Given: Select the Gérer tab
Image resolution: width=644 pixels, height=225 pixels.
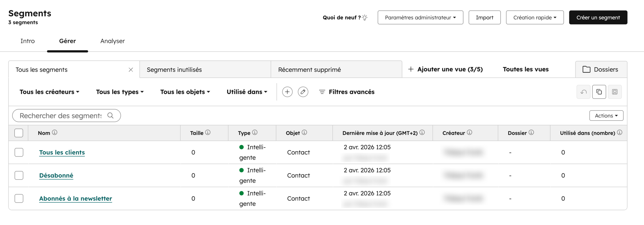Looking at the screenshot, I should pos(67,41).
